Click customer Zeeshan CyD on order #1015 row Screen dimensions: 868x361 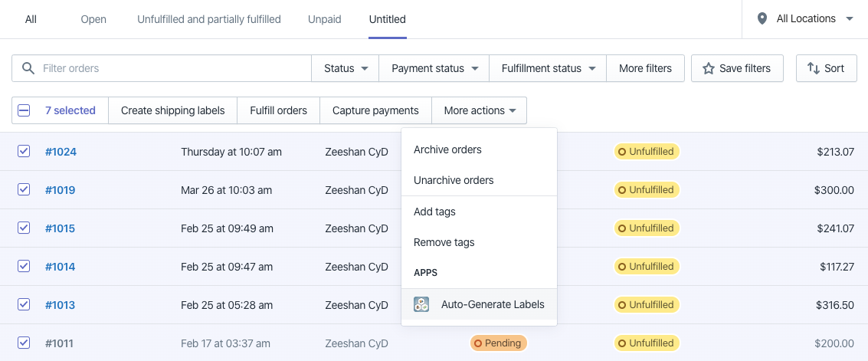click(x=356, y=228)
